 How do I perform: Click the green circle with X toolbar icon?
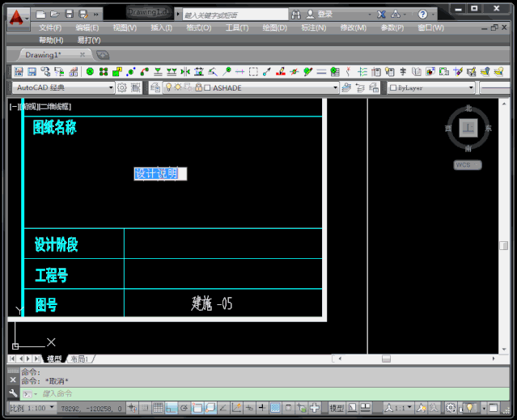(90, 71)
